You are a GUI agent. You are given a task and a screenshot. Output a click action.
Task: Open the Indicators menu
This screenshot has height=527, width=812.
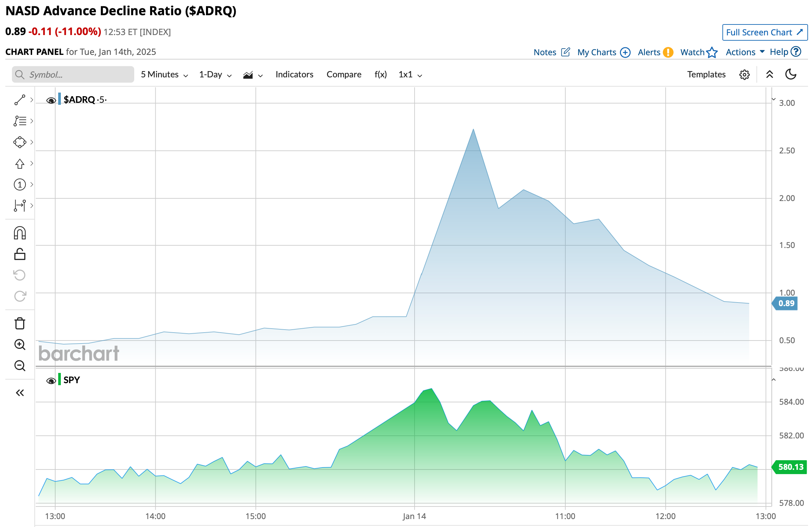(294, 75)
